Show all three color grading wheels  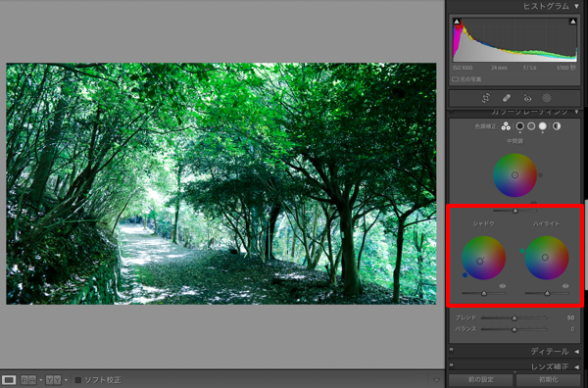pyautogui.click(x=506, y=126)
